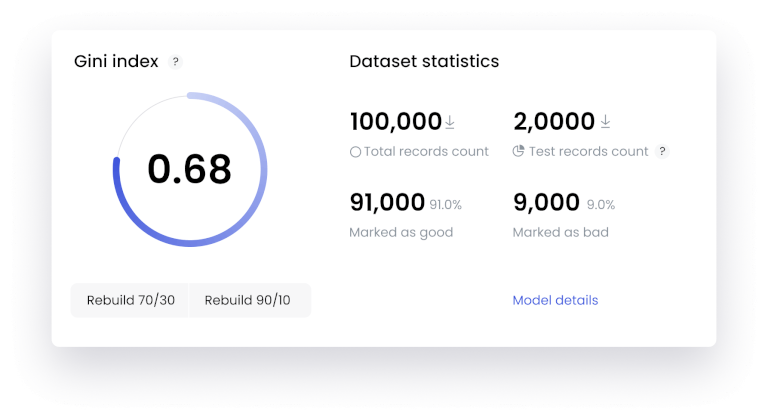768x420 pixels.
Task: Download the total records using arrow icon
Action: (450, 122)
